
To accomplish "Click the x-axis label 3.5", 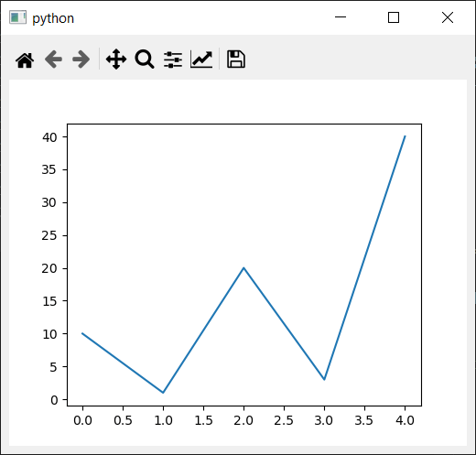I will click(364, 420).
